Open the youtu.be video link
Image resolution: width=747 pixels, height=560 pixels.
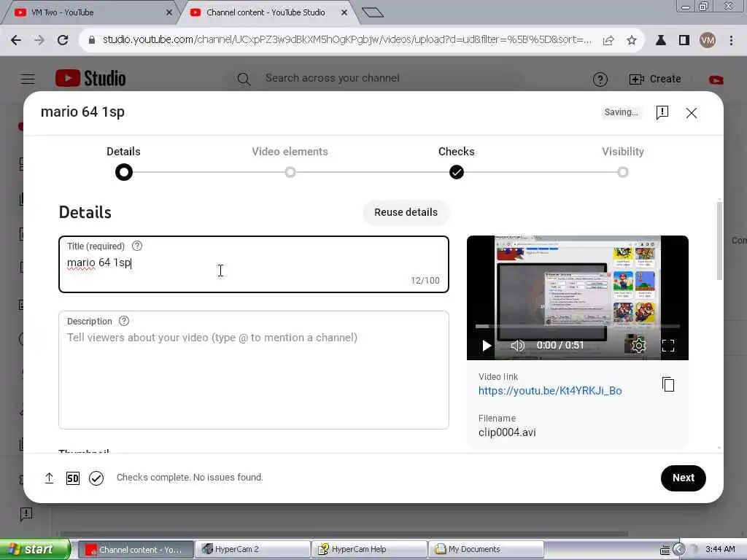click(x=550, y=391)
